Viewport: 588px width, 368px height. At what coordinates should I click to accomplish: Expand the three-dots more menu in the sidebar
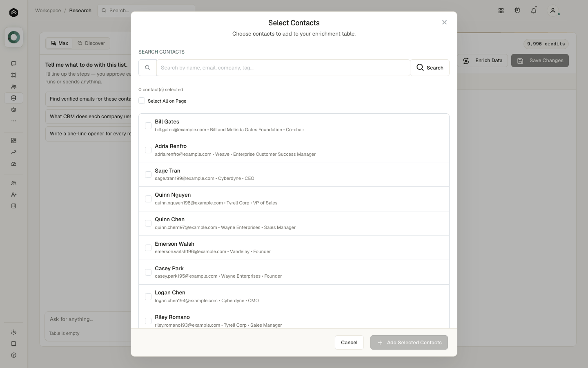[13, 121]
